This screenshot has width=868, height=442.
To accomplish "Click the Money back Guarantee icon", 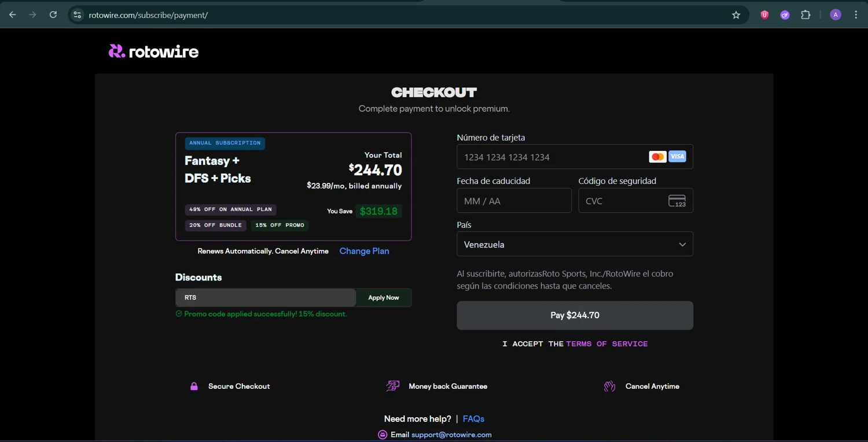I will click(x=393, y=386).
